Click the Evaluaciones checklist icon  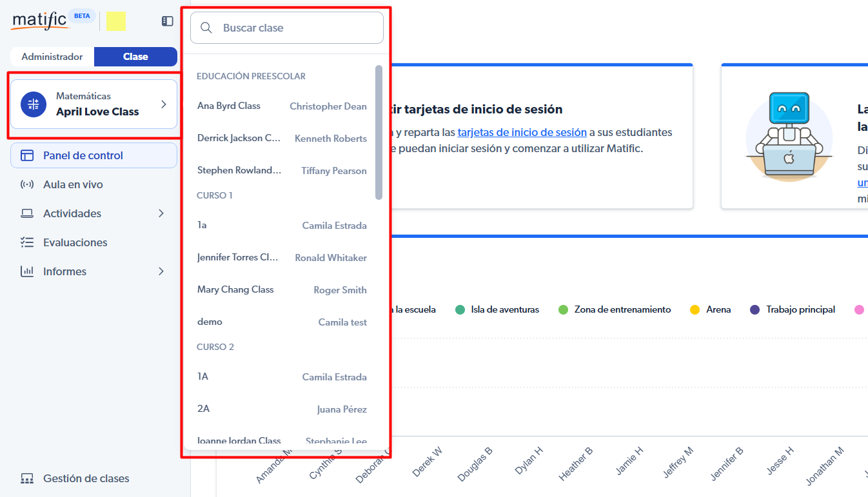(26, 242)
